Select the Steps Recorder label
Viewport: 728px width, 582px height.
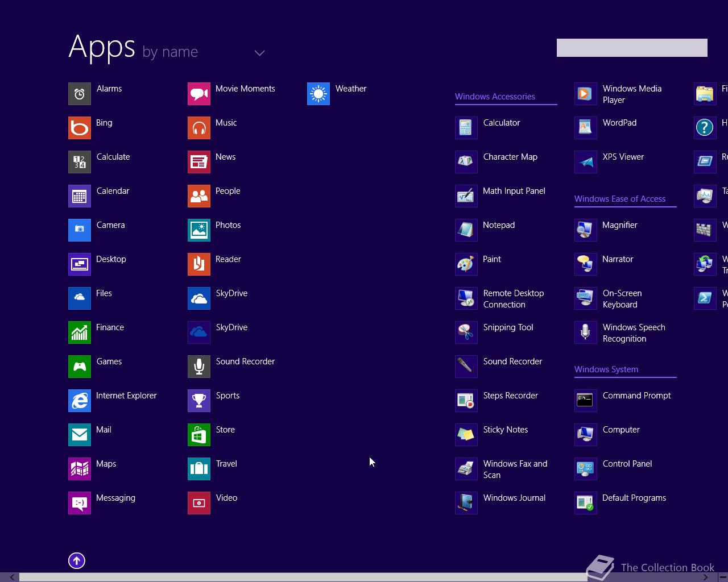[511, 396]
